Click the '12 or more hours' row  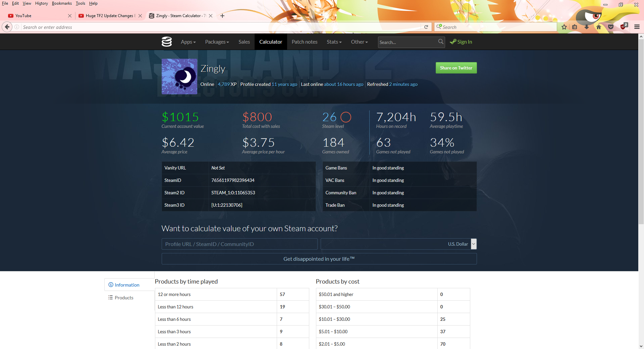point(232,294)
